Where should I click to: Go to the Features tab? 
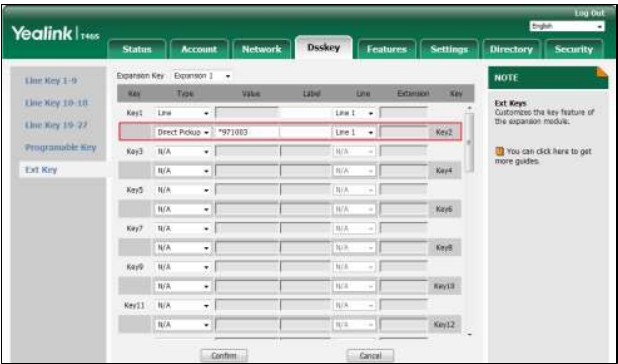(x=386, y=49)
